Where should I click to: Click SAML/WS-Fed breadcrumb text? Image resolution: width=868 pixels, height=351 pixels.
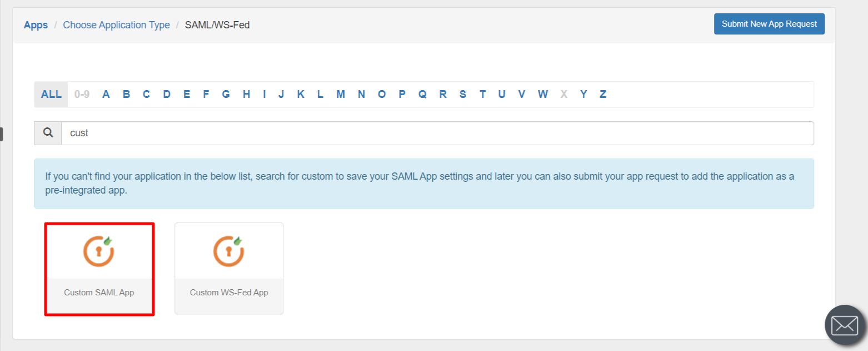(x=217, y=25)
